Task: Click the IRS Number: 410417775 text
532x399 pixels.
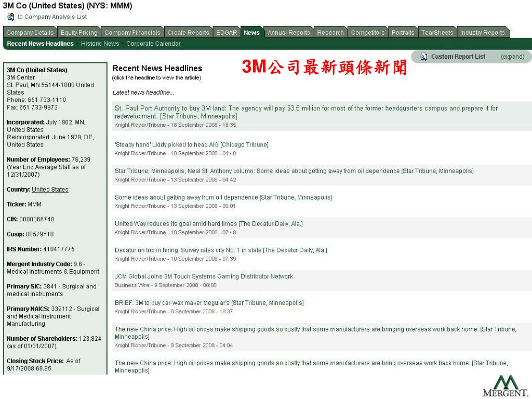Action: click(41, 249)
